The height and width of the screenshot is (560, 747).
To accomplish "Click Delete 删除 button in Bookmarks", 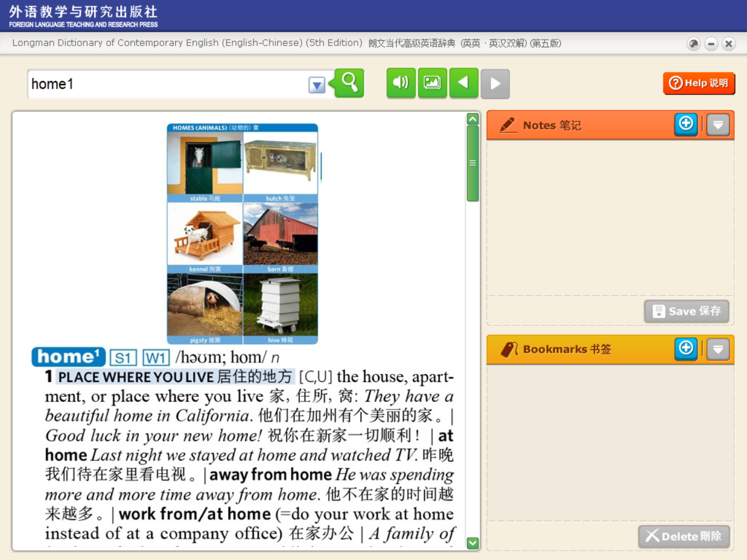I will (684, 536).
